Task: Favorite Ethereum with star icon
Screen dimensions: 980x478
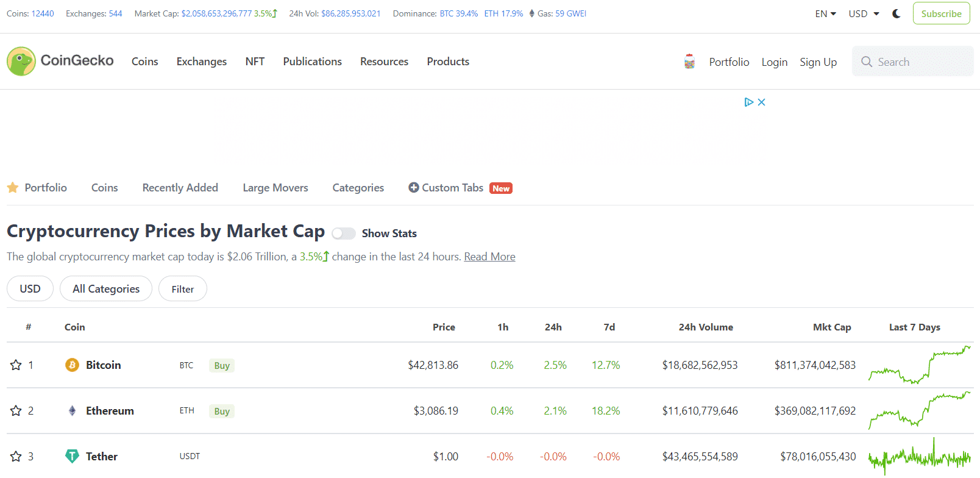Action: tap(16, 411)
